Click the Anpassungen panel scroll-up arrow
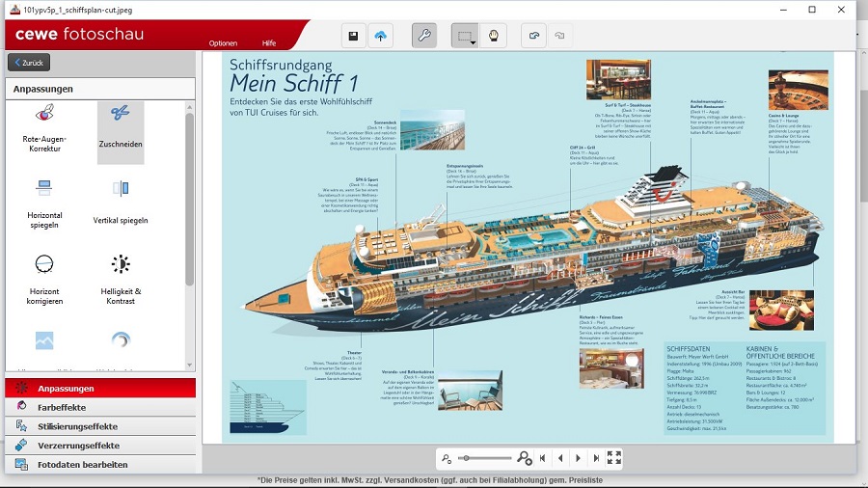 coord(190,107)
